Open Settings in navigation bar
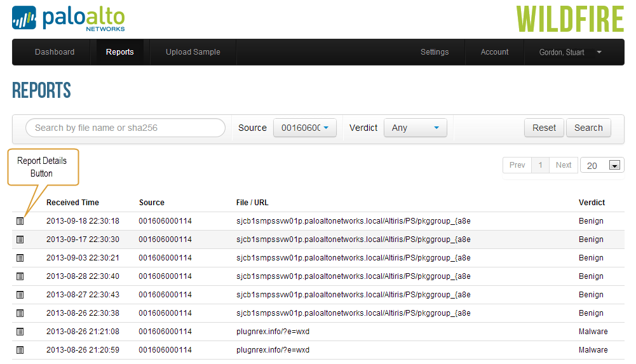This screenshot has width=636, height=364. [435, 52]
